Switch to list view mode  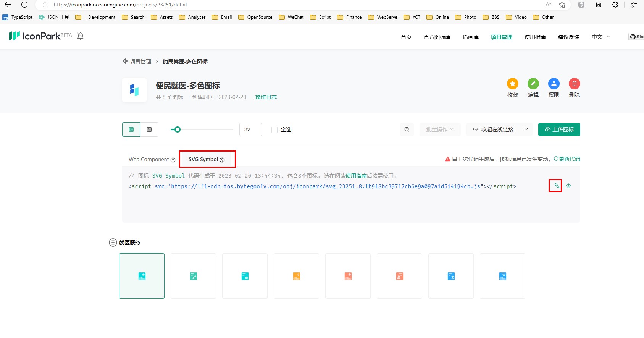149,129
